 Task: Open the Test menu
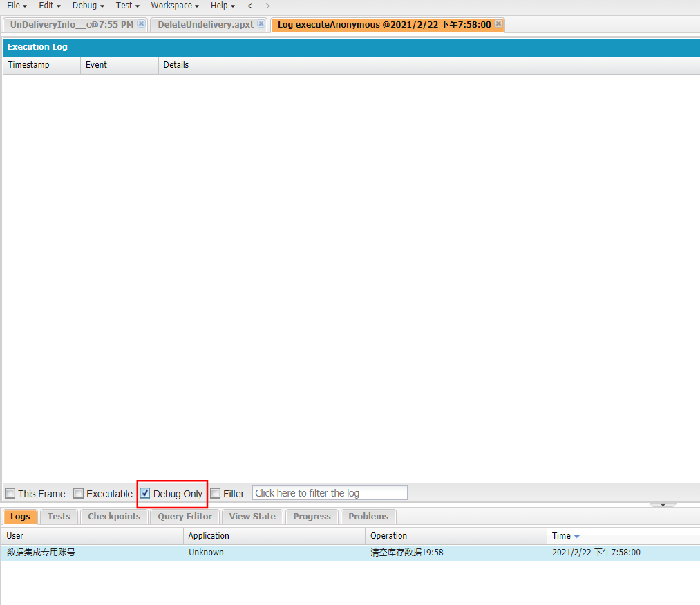click(x=127, y=6)
